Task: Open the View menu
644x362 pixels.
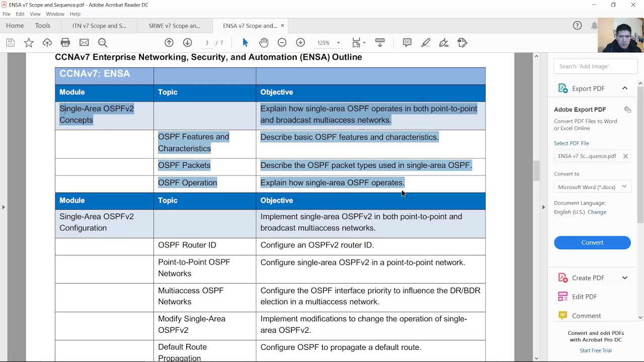Action: [35, 14]
